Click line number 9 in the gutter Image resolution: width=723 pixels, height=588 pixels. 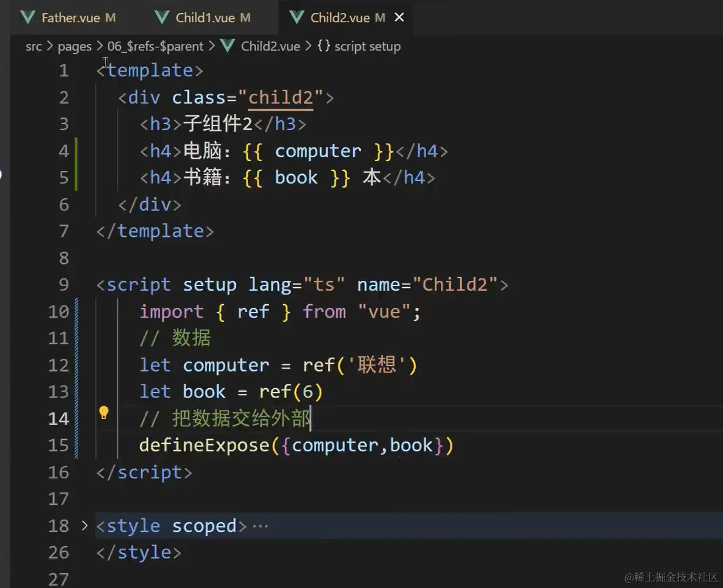click(x=64, y=285)
